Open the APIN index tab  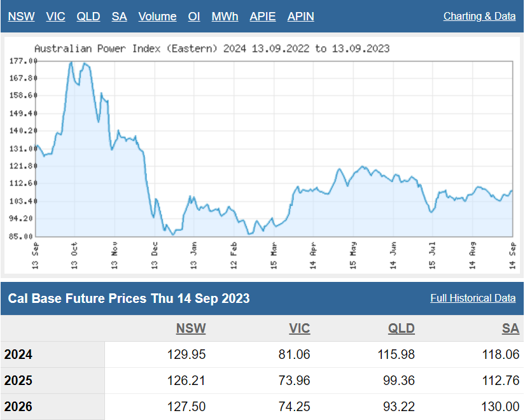coord(300,17)
